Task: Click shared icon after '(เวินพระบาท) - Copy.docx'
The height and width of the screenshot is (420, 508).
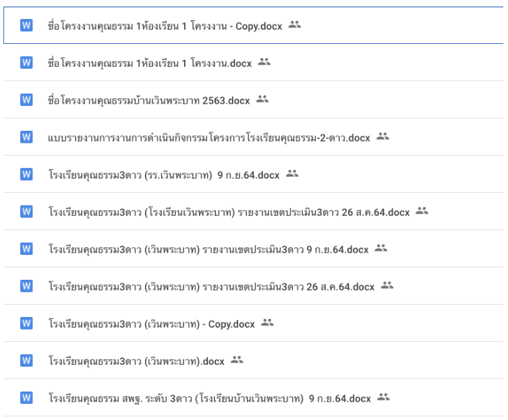Action: [x=267, y=322]
